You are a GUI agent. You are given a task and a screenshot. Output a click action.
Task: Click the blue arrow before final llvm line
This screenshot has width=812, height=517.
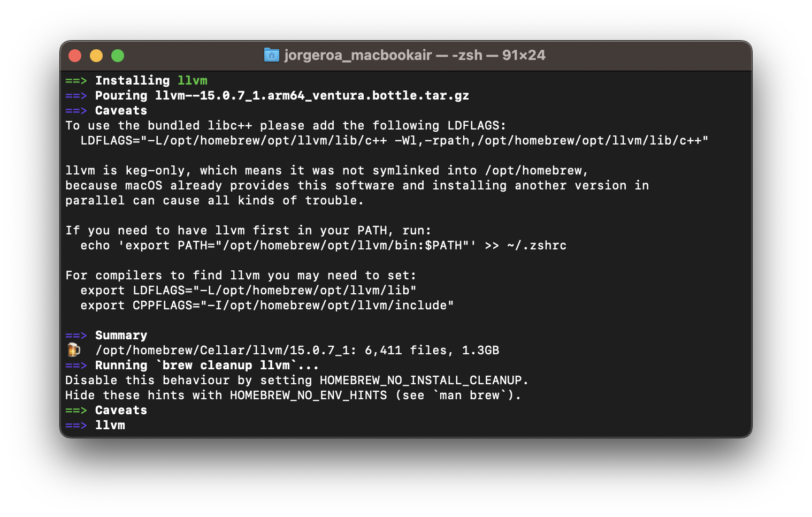coord(76,425)
